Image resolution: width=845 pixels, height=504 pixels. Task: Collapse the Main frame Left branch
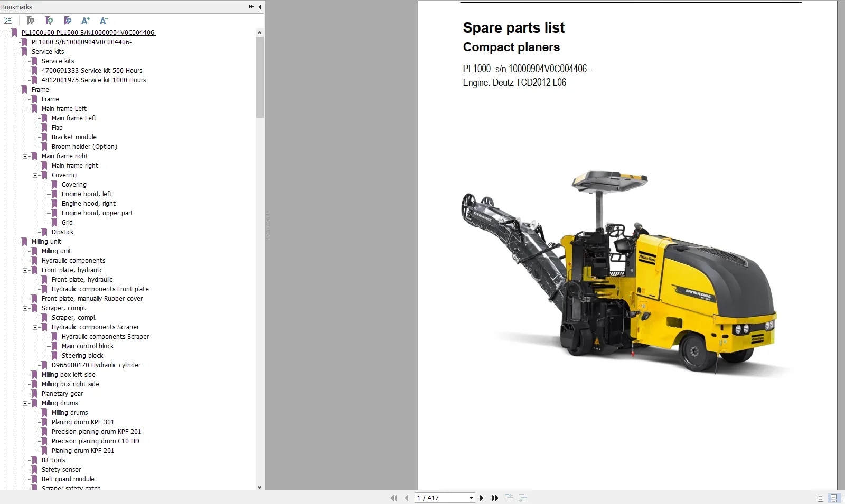pos(25,109)
